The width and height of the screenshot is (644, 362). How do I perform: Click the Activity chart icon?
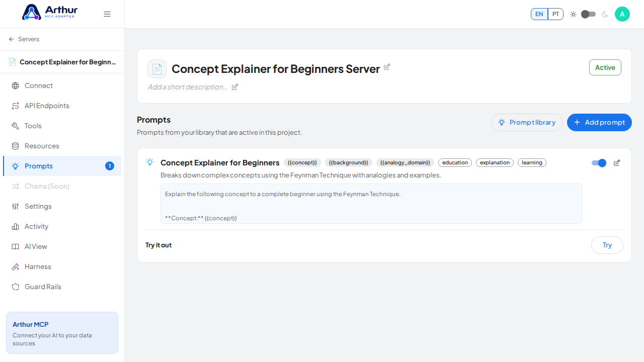pos(15,226)
